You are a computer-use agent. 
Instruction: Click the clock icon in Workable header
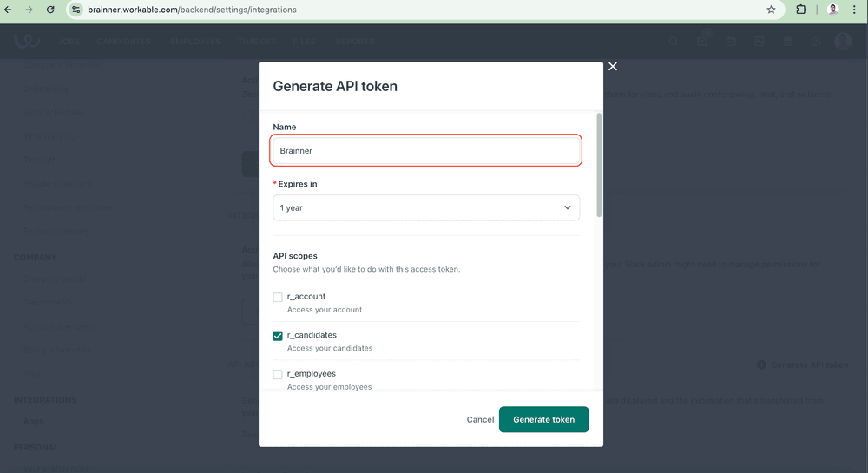click(x=816, y=42)
